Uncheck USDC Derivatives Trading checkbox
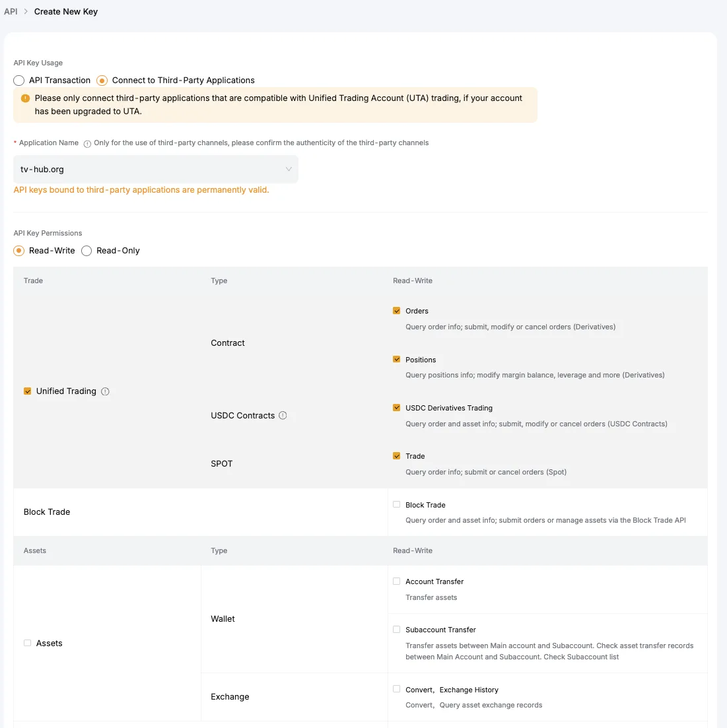 pos(396,408)
